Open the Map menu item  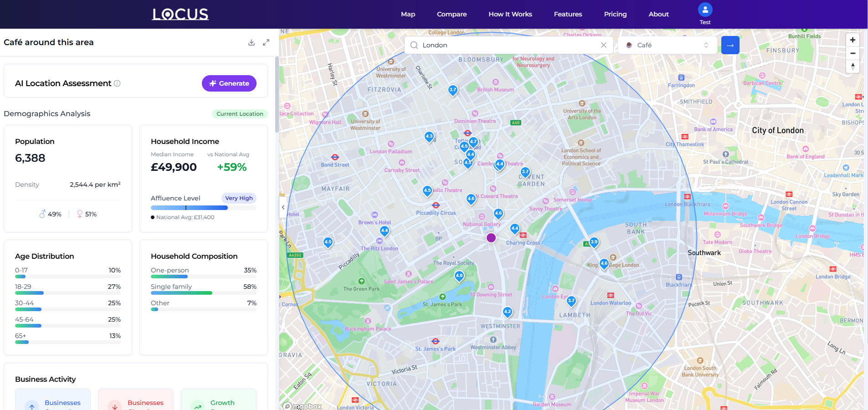pos(408,14)
